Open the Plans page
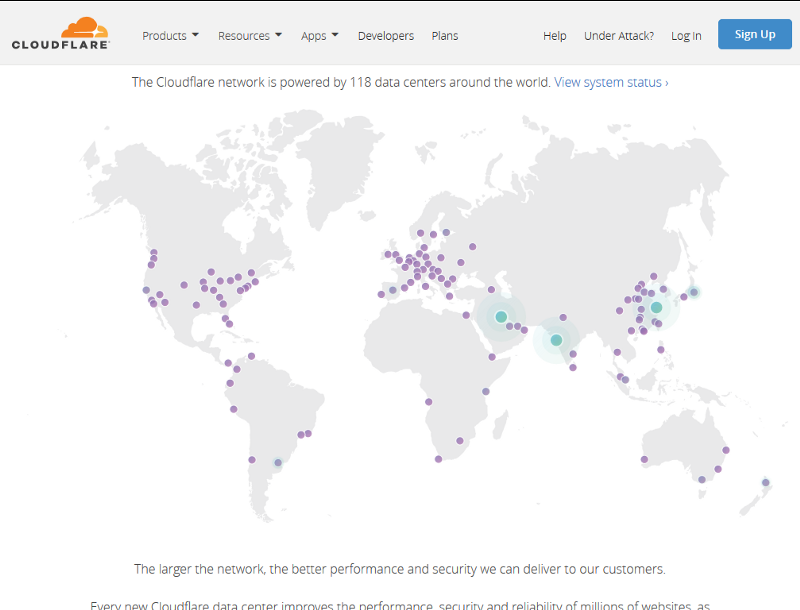 click(x=445, y=36)
